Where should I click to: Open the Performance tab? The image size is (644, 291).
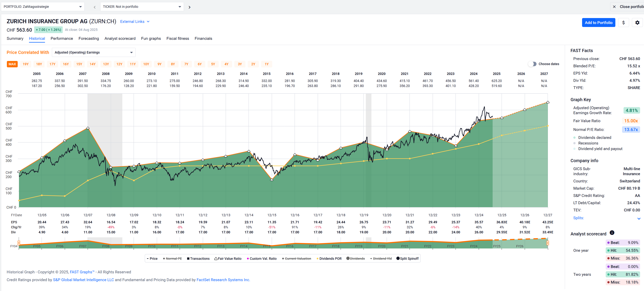pyautogui.click(x=62, y=38)
